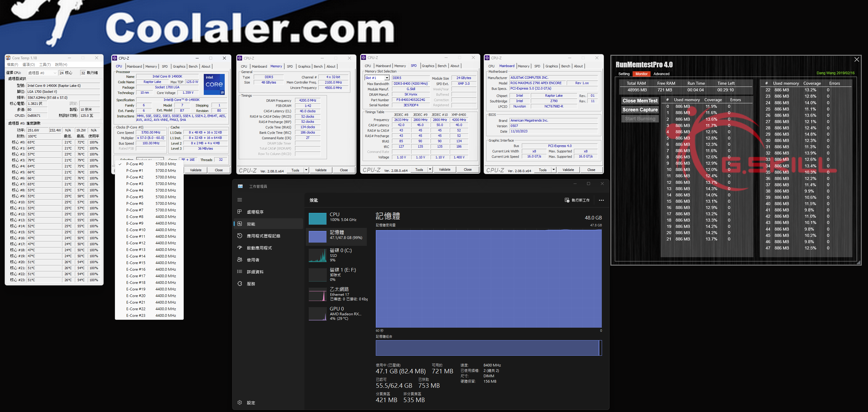Screen dimensions: 868x412
Task: Open Tools dropdown arrow in Mainboard CPU-Z
Action: click(554, 170)
